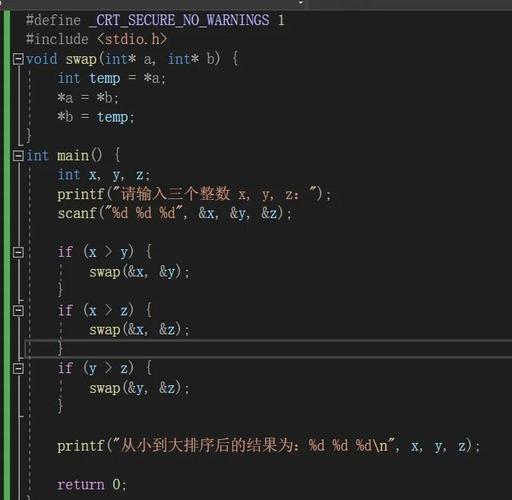Viewport: 512px width, 500px height.
Task: Click the scanf("%d %d %d") line
Action: coord(174,214)
